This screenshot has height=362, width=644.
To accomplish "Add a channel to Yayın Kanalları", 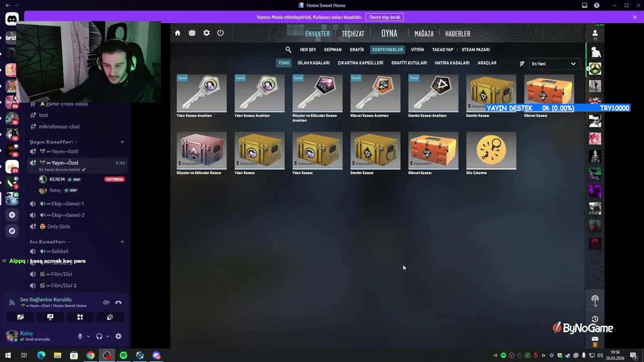I will (122, 142).
